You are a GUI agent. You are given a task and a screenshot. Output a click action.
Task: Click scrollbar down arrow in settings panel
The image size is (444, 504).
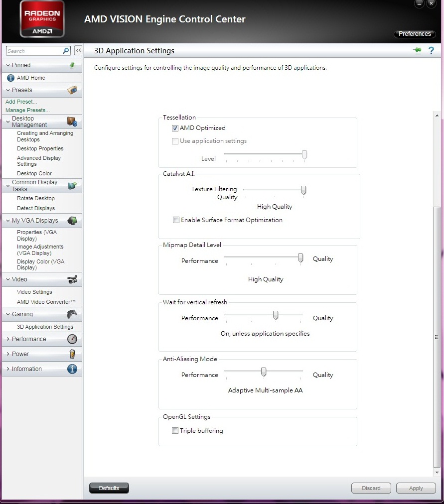click(437, 472)
